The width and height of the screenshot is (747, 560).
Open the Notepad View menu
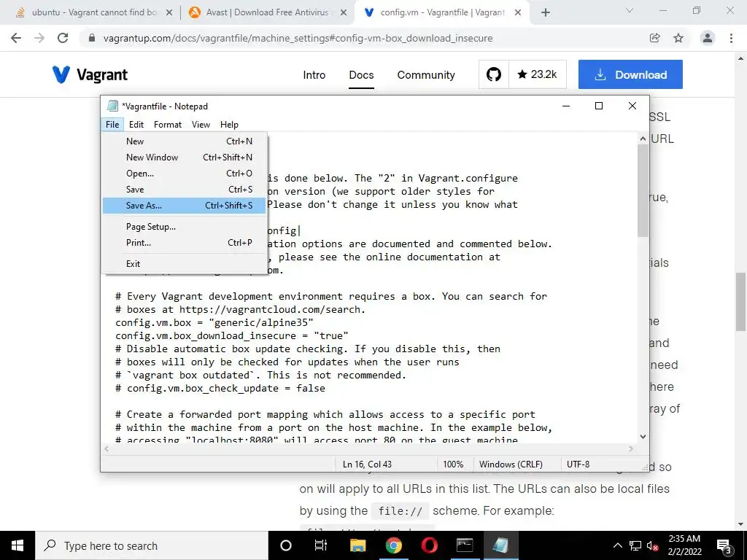click(201, 124)
